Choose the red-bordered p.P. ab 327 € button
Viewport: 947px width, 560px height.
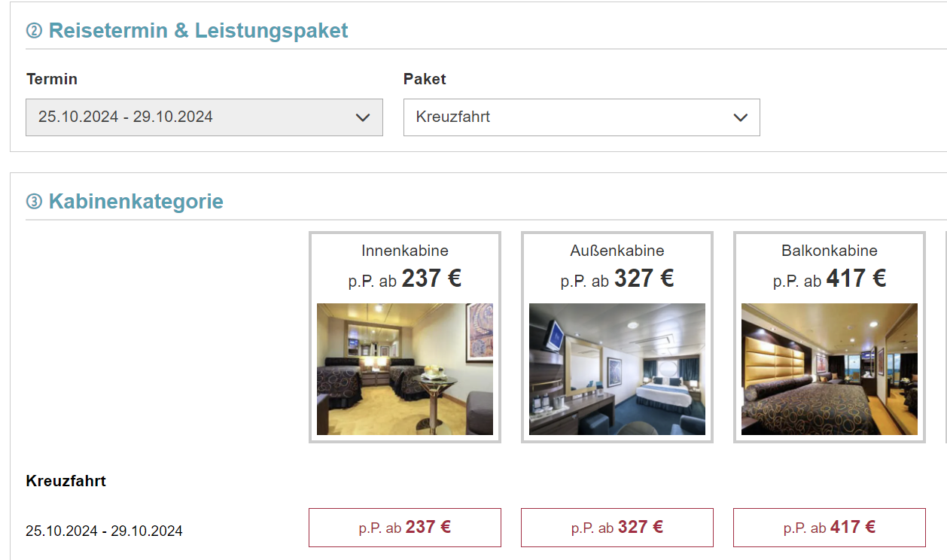coord(617,528)
